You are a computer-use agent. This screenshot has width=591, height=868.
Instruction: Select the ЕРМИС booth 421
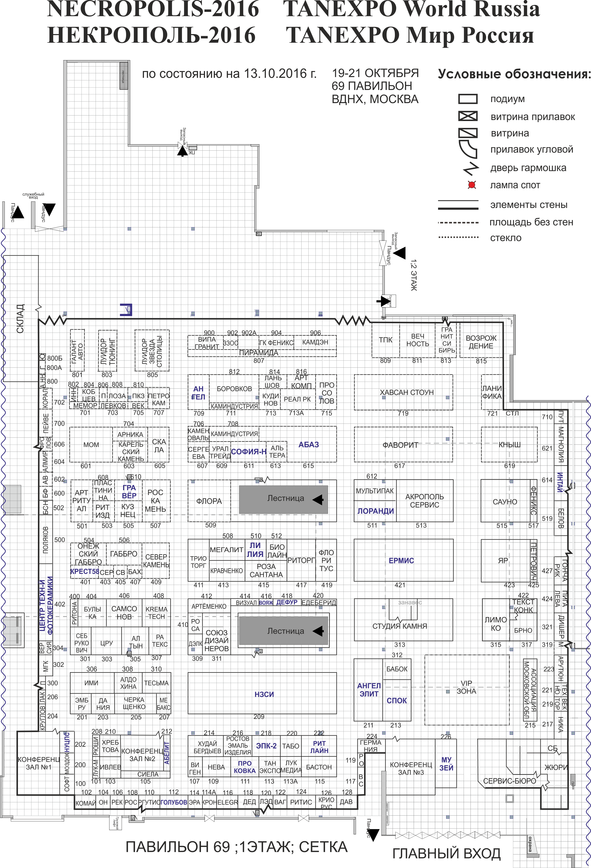point(403,560)
